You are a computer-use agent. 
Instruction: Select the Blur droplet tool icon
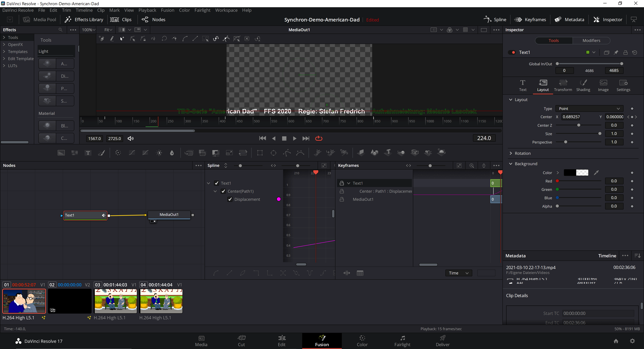coord(172,153)
